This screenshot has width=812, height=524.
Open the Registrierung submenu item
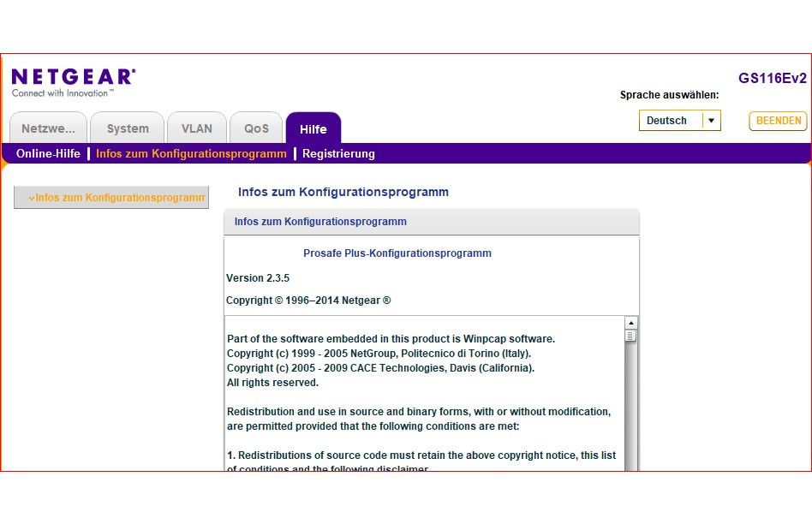(x=338, y=154)
